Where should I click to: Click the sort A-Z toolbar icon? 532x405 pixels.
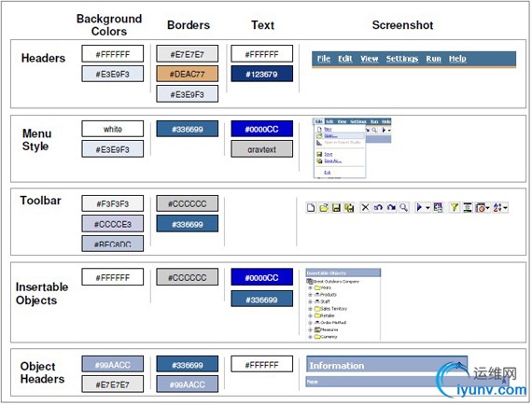pyautogui.click(x=497, y=207)
